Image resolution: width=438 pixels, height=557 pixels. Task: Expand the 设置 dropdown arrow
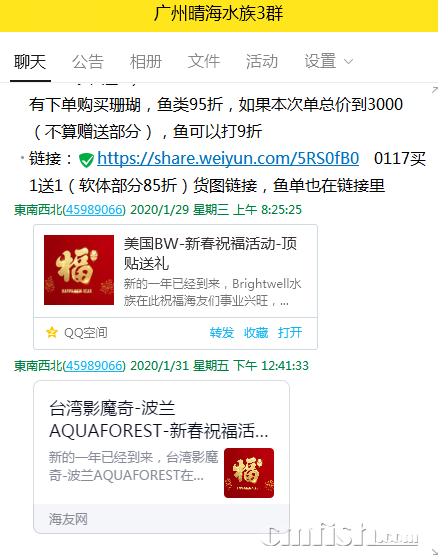click(348, 61)
